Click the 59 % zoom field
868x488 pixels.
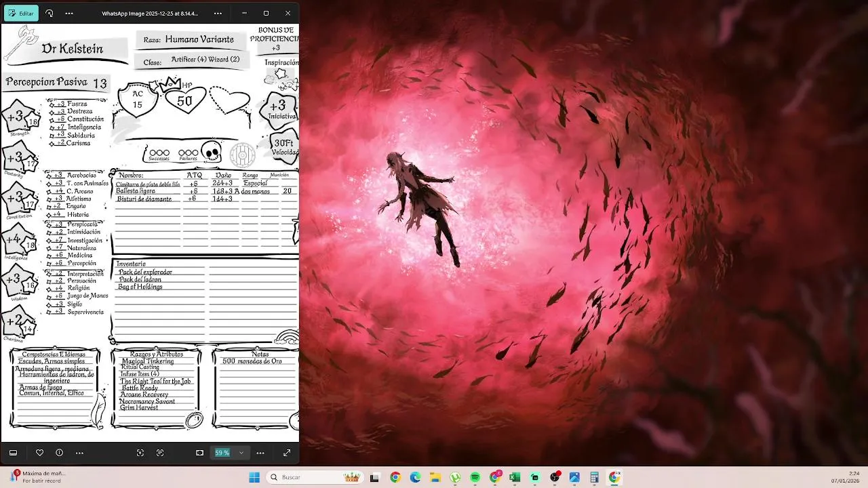pos(222,453)
